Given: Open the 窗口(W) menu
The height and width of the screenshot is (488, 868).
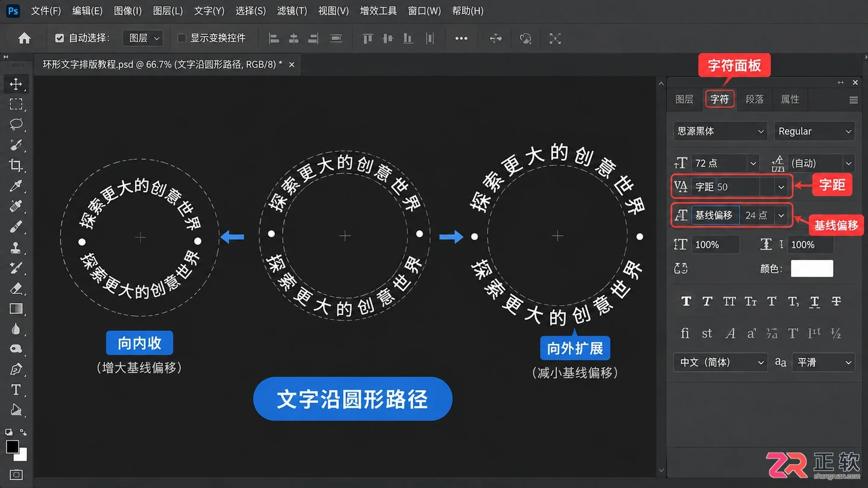Looking at the screenshot, I should [x=424, y=11].
